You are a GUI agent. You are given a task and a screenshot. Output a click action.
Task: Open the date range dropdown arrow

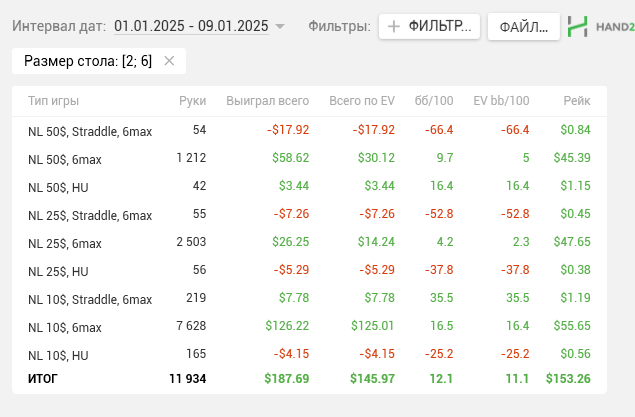tap(280, 27)
